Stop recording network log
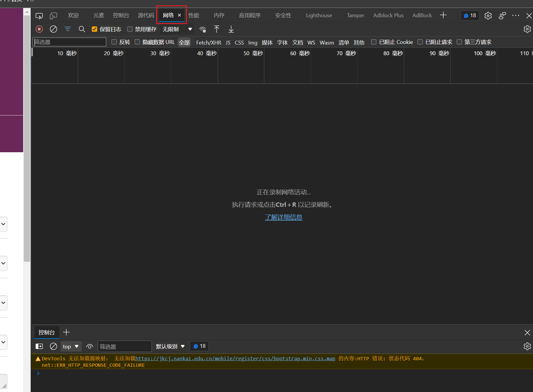Viewport: 533px width, 392px height. [x=39, y=29]
